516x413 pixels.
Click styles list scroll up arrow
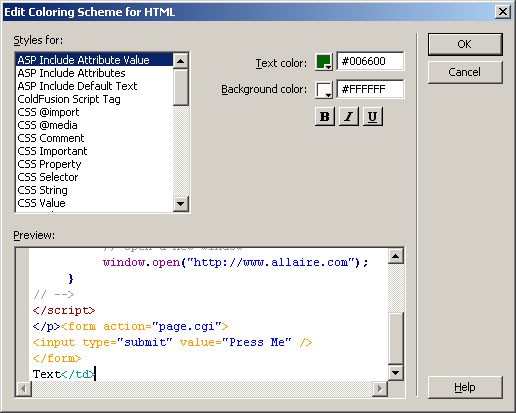click(181, 61)
